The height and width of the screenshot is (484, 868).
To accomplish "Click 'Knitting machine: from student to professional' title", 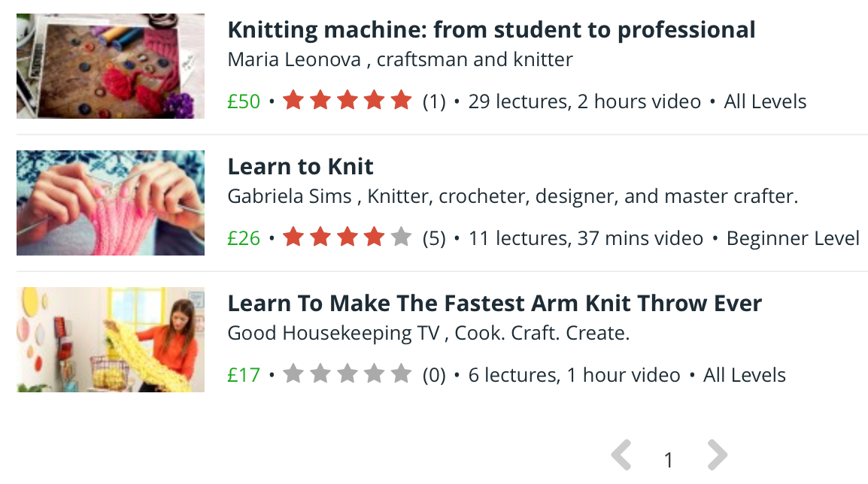I will pyautogui.click(x=491, y=30).
